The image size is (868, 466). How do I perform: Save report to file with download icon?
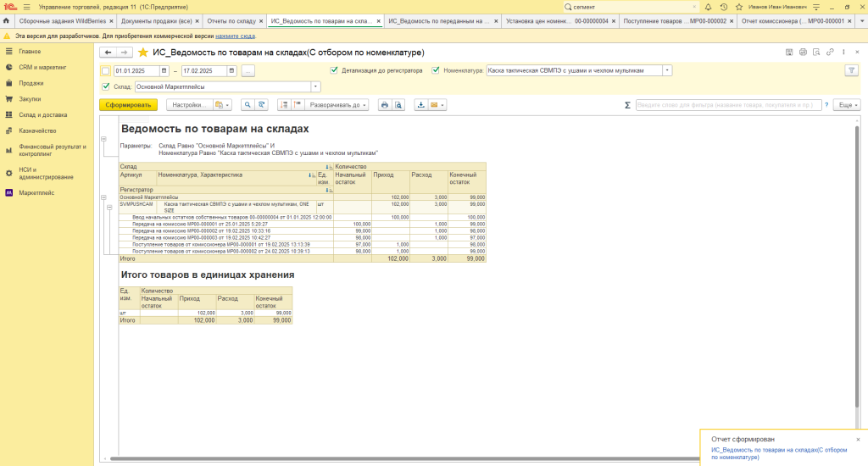pos(420,104)
